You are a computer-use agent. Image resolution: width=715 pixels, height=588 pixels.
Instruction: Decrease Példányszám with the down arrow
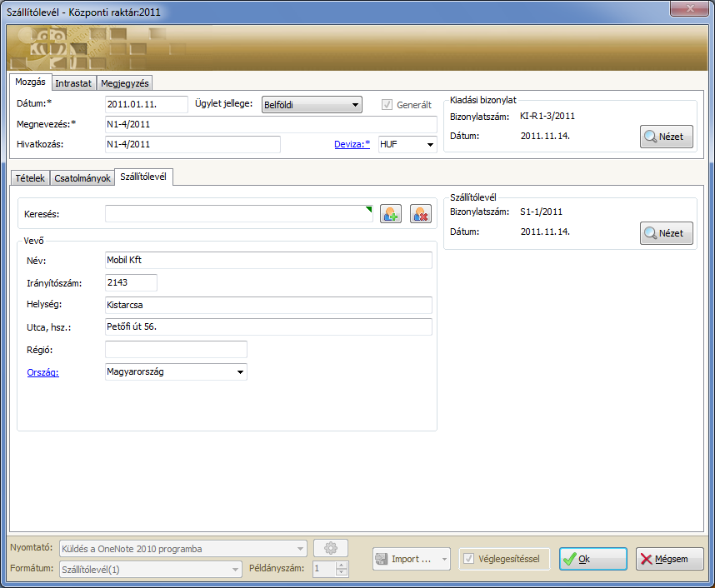pos(342,573)
